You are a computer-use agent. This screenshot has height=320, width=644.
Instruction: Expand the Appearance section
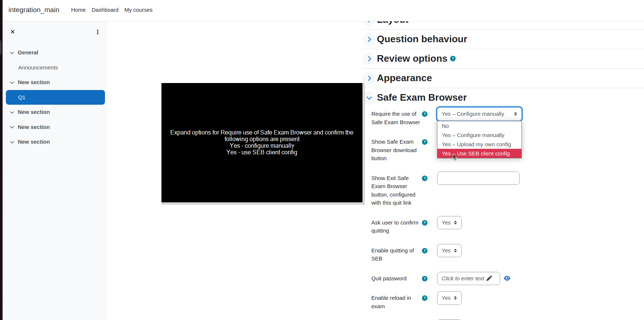click(369, 78)
